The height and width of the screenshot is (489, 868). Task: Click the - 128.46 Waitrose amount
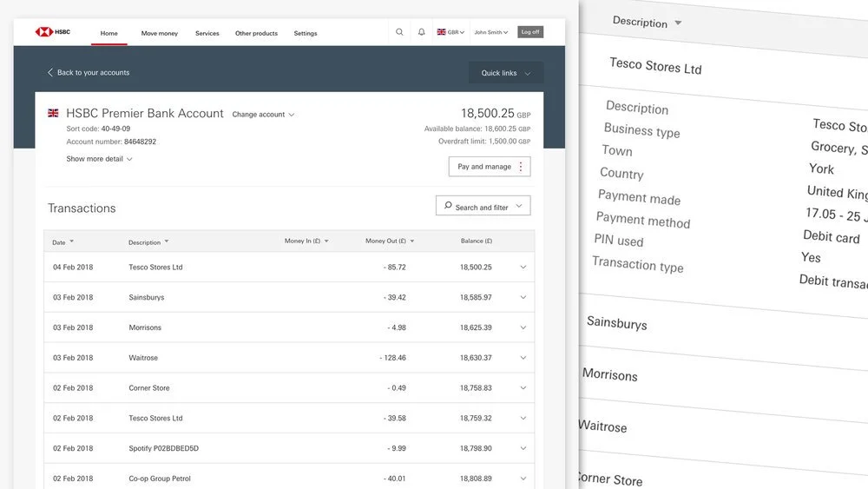(393, 358)
